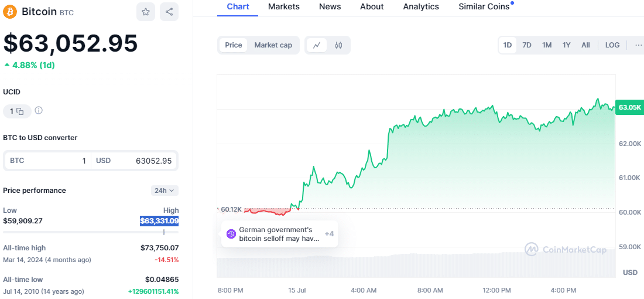
Task: Click the +129601151.41% all-time low change
Action: (x=153, y=291)
